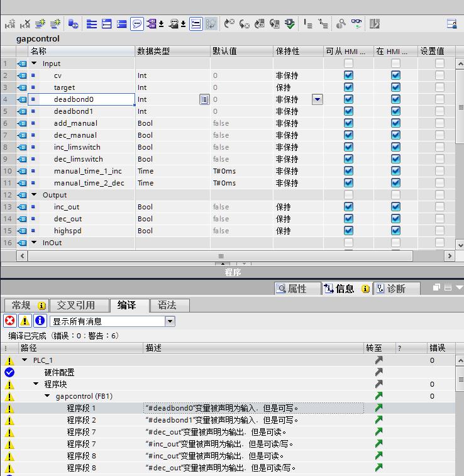This screenshot has height=476, width=464.
Task: Click the rightmost icon of the top toolbar
Action: point(451,24)
